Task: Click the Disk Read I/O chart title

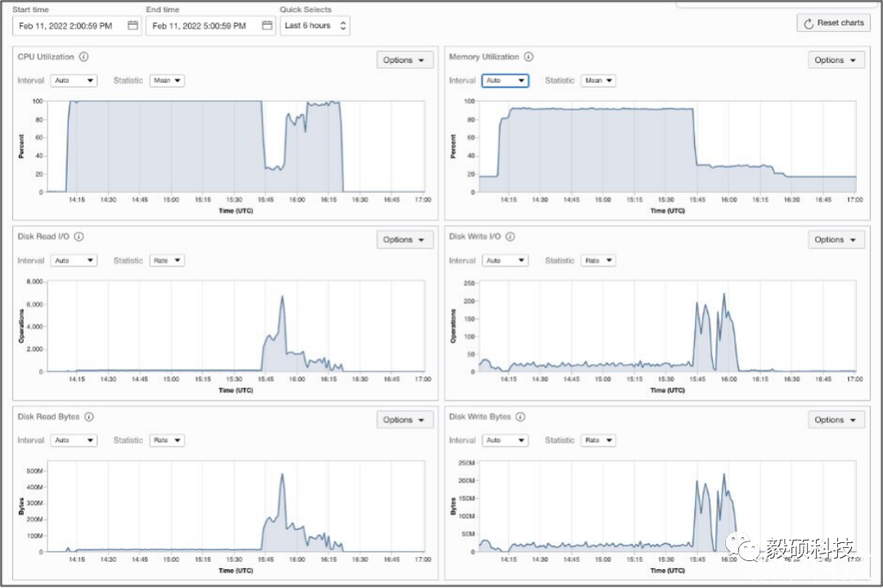Action: click(43, 236)
